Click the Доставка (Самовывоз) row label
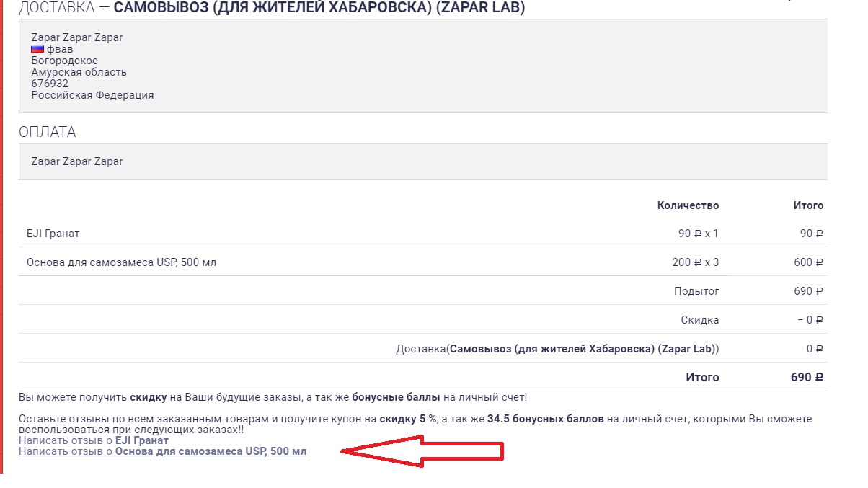The height and width of the screenshot is (488, 868). click(x=558, y=349)
